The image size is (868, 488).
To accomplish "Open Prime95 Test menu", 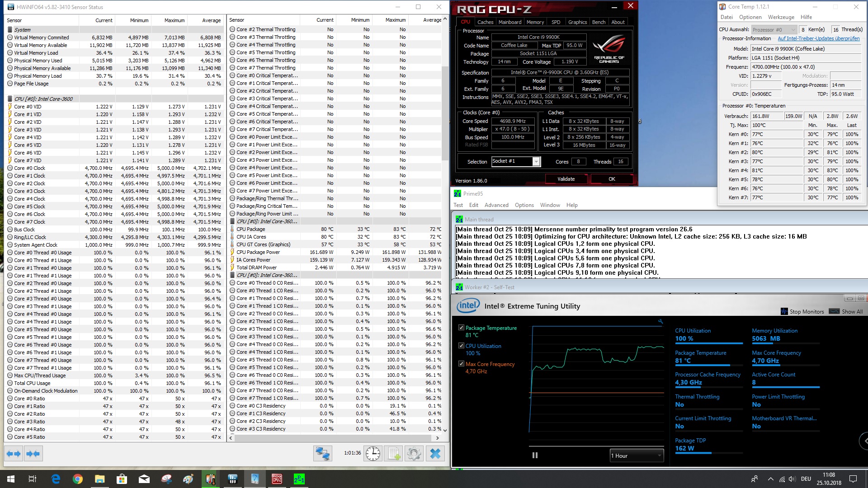I will 458,205.
